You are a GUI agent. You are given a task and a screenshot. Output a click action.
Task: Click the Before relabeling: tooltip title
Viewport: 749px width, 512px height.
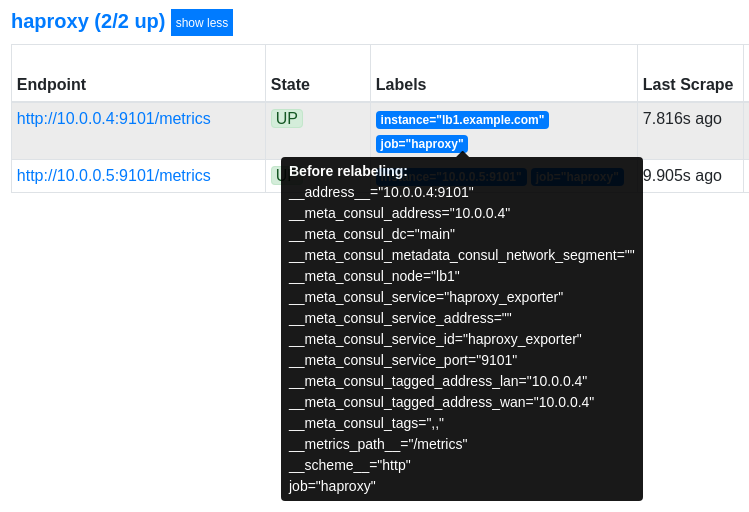click(x=348, y=171)
